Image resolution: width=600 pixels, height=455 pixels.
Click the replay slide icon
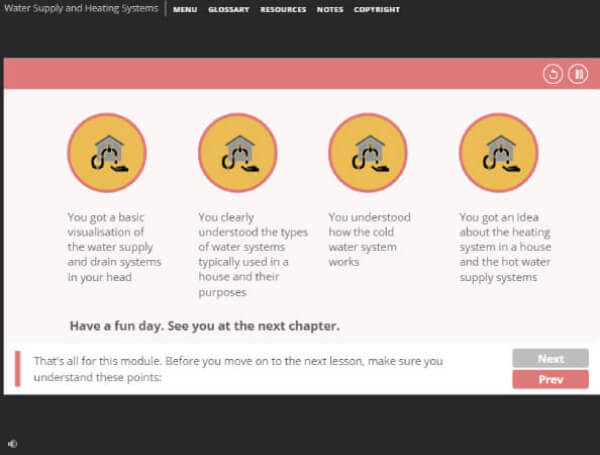point(552,74)
